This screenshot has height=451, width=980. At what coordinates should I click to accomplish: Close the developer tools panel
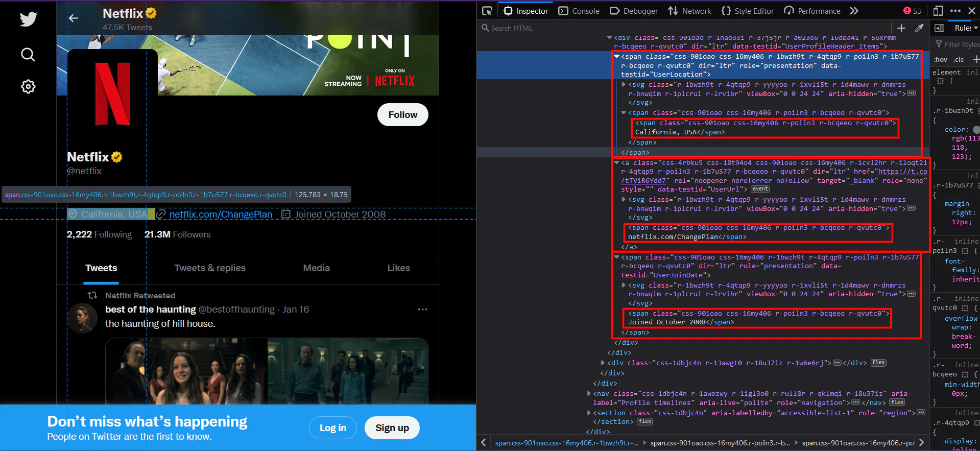(x=972, y=11)
